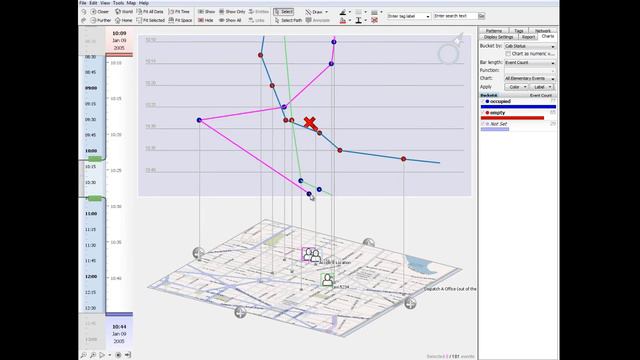Image resolution: width=640 pixels, height=360 pixels.
Task: Click the Show All button
Action: [230, 20]
